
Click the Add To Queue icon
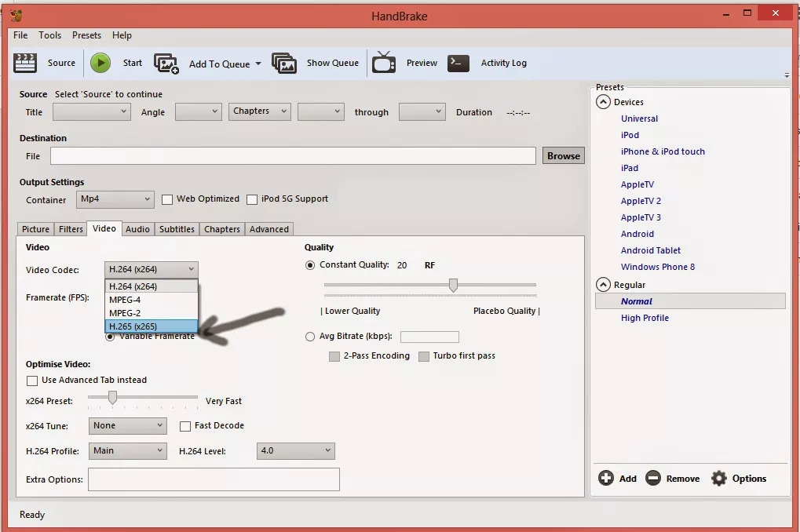click(x=166, y=64)
